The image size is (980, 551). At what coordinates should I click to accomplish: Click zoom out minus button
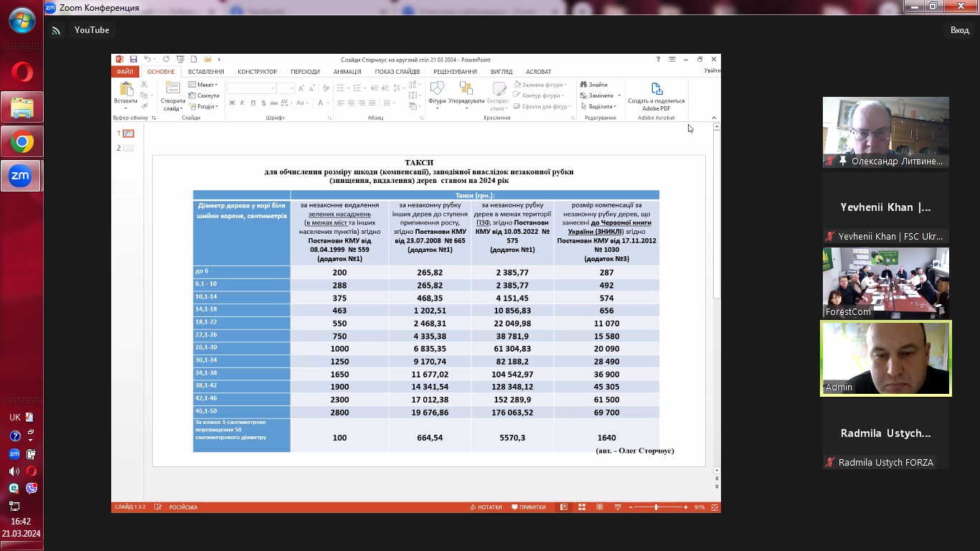631,507
